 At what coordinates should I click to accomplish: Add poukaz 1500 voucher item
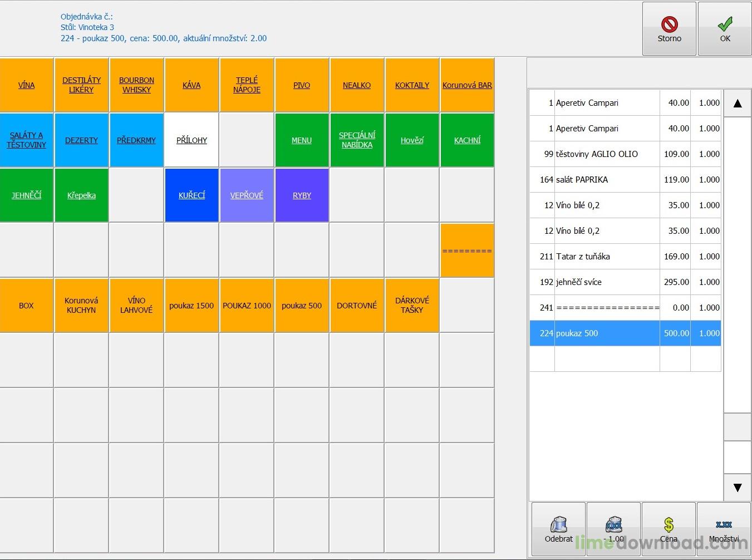click(191, 306)
